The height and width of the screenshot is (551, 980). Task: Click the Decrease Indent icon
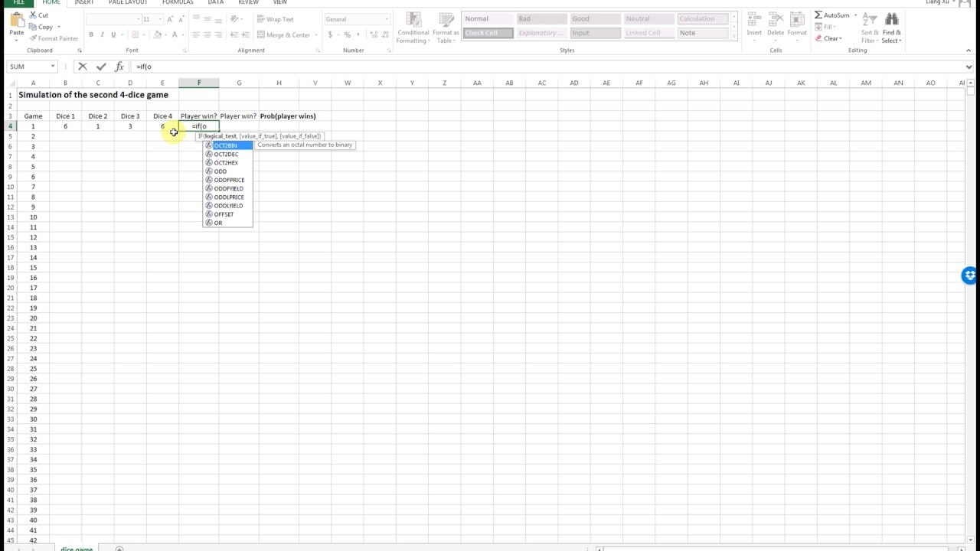click(x=236, y=34)
